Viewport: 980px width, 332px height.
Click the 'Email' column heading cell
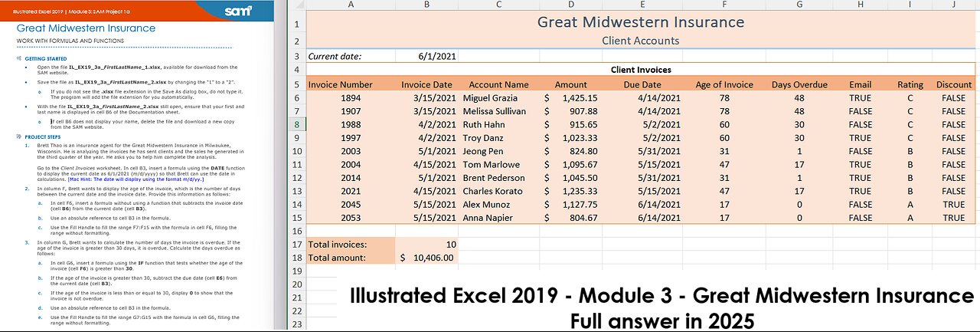860,85
